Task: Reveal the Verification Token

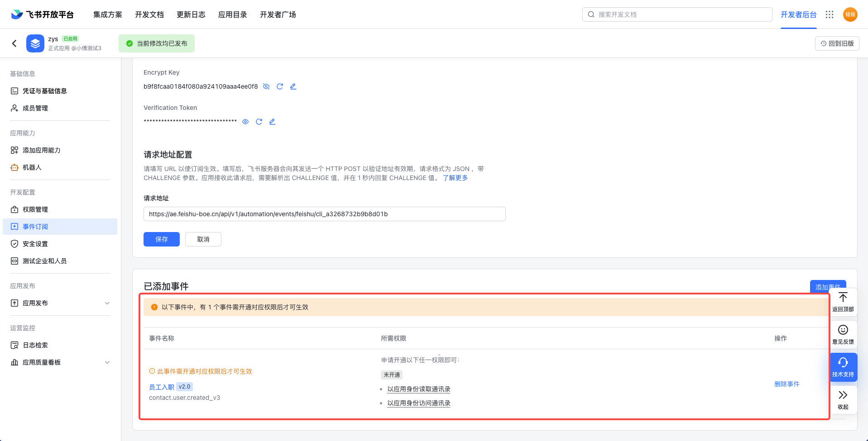Action: (245, 122)
